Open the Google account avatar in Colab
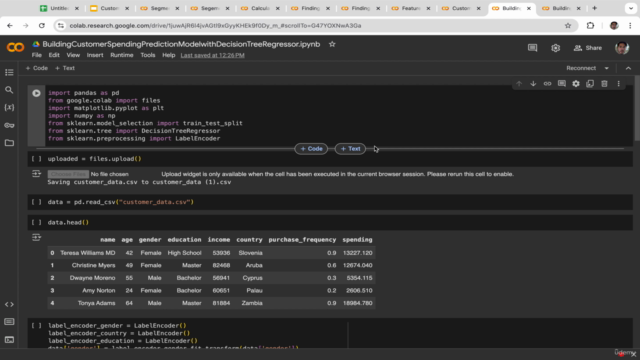Viewport: 640px width, 360px height. pos(622,48)
